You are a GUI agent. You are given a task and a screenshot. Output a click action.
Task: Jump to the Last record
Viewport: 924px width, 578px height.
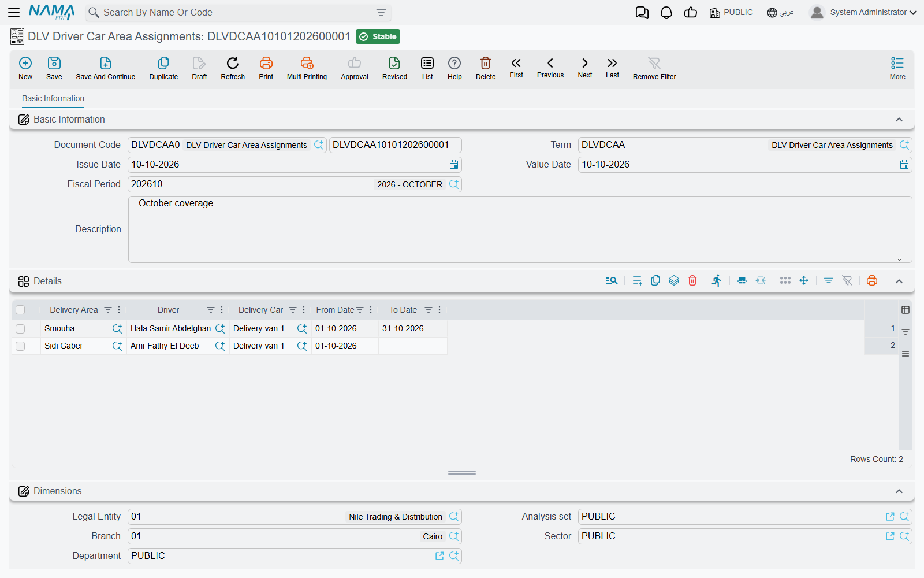coord(612,68)
